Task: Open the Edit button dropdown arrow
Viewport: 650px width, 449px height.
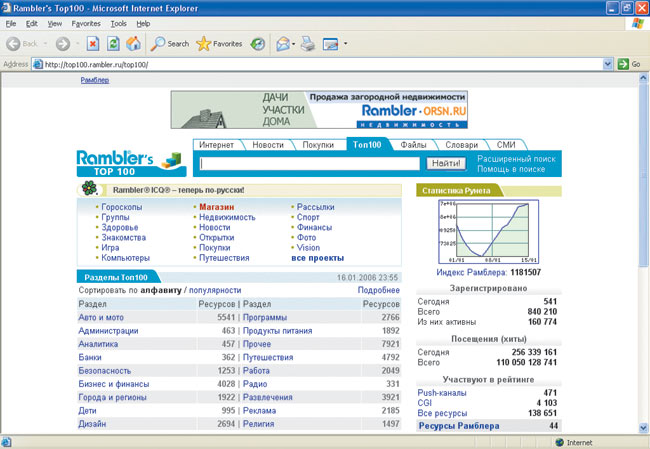Action: [345, 44]
